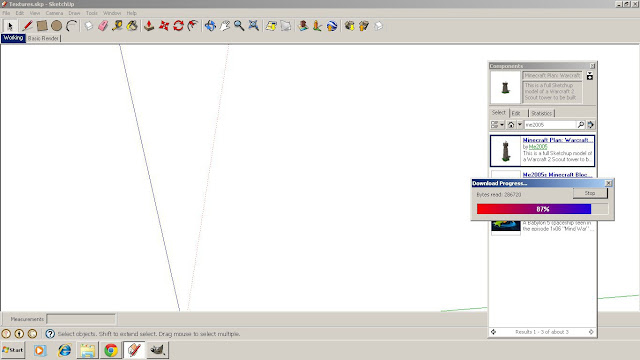Click the Measurements input box
This screenshot has width=640, height=360.
(x=81, y=319)
